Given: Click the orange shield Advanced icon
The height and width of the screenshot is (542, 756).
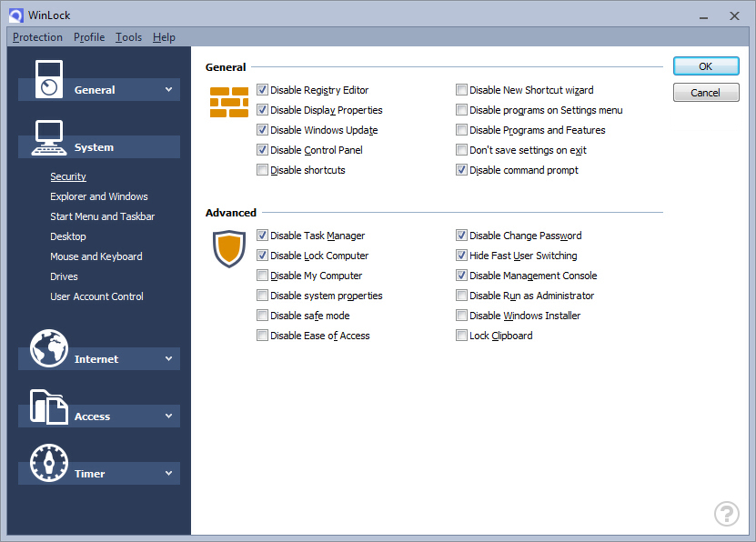Looking at the screenshot, I should tap(229, 248).
